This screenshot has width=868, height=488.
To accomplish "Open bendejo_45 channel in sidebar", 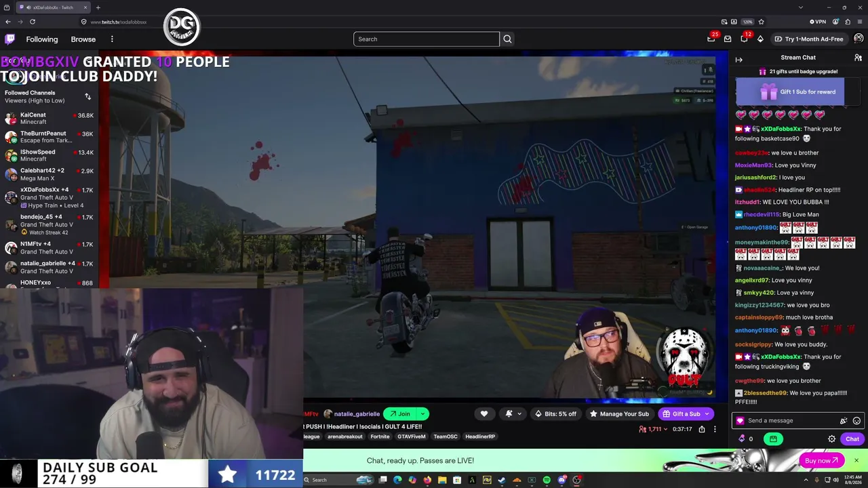I will [49, 224].
